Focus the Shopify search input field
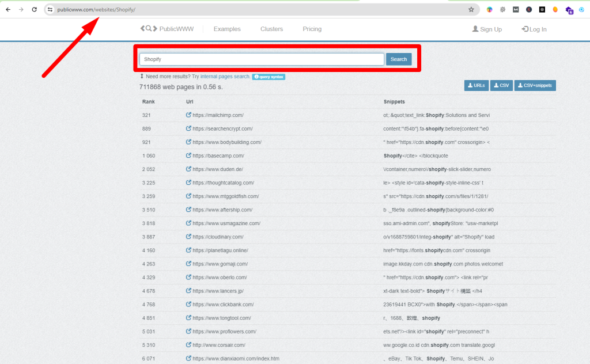This screenshot has height=364, width=590. tap(262, 59)
